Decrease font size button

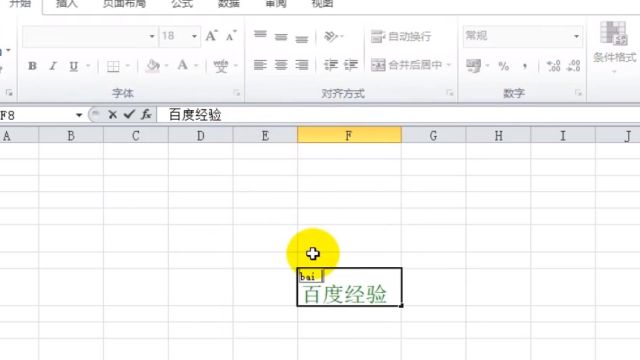pyautogui.click(x=231, y=36)
